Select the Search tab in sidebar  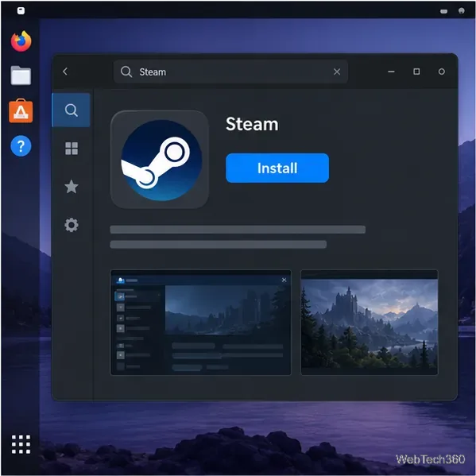[72, 110]
